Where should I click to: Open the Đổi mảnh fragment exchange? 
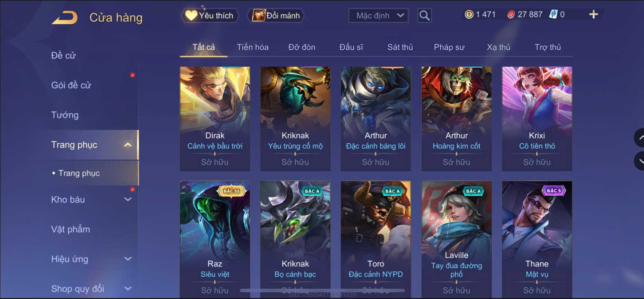coord(276,16)
